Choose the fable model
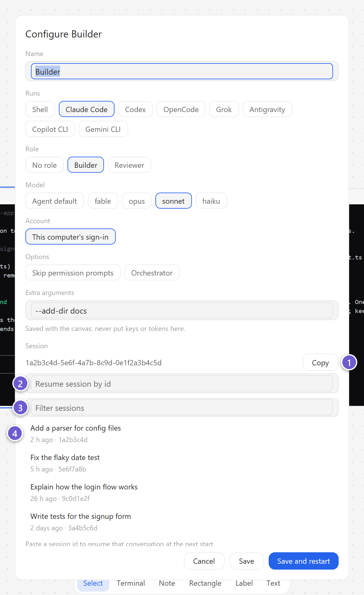Image resolution: width=364 pixels, height=595 pixels. point(103,201)
